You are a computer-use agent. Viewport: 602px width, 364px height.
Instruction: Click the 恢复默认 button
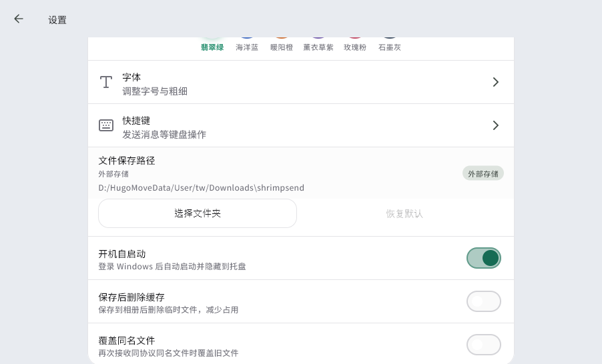pyautogui.click(x=404, y=213)
